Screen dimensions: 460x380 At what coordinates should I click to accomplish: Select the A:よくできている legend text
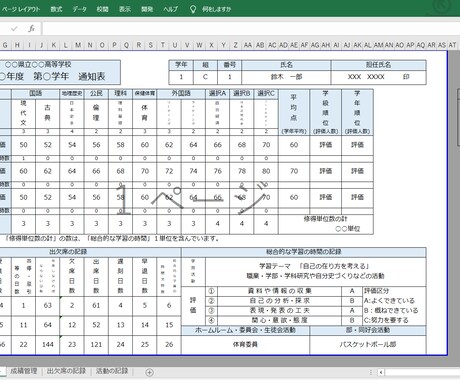point(389,301)
